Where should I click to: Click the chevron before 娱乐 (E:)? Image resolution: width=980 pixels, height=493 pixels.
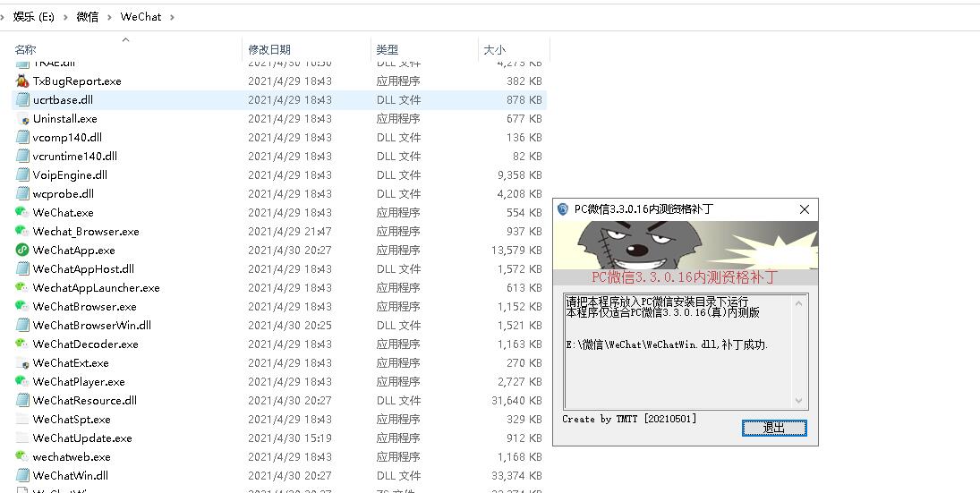click(3, 17)
